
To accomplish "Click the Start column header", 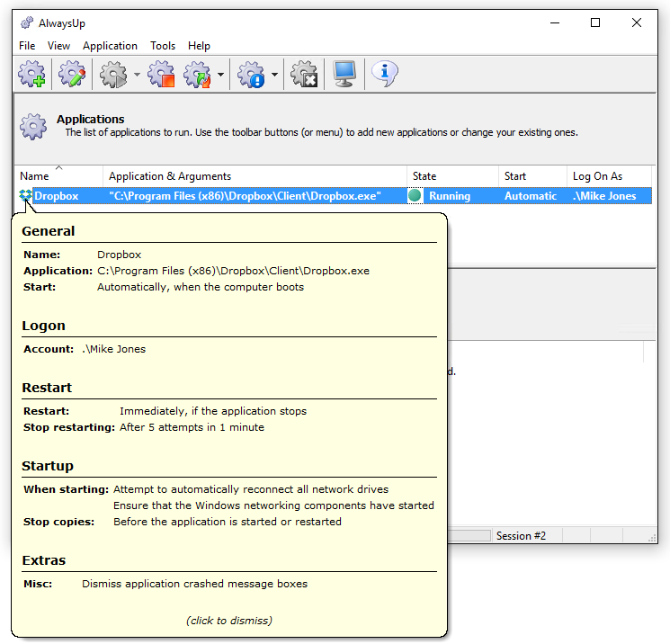I will pyautogui.click(x=532, y=176).
